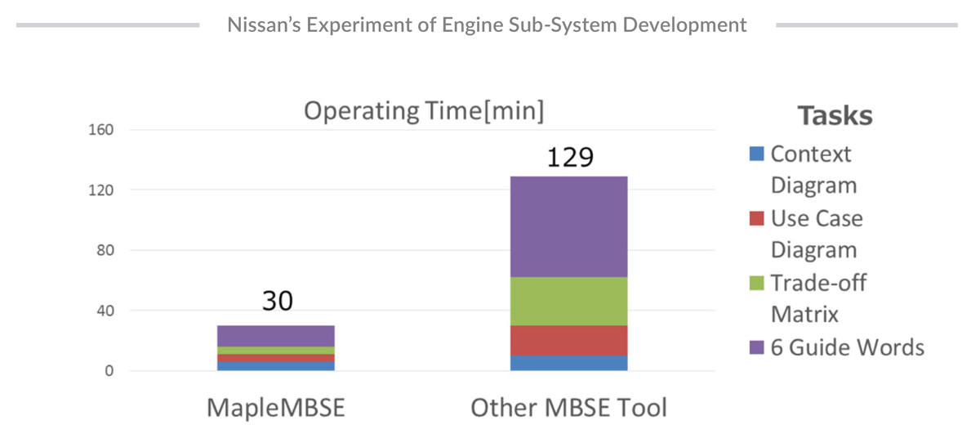
Task: Select the 'Use Case Diagram' legend label
Action: (817, 234)
